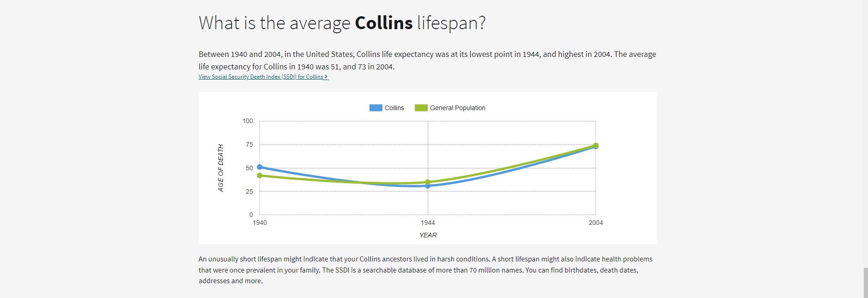
Task: Click the overlapping markers at year 2004
Action: (596, 146)
